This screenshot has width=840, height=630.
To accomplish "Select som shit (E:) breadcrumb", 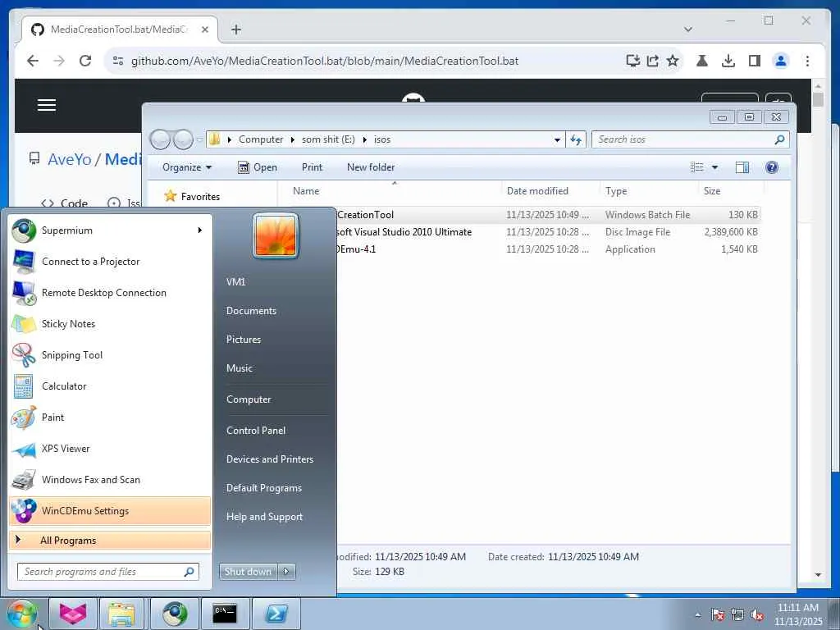I will pos(328,139).
